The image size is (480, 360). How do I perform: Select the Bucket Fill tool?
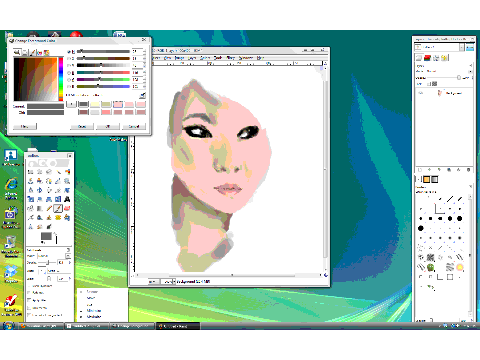(31, 209)
